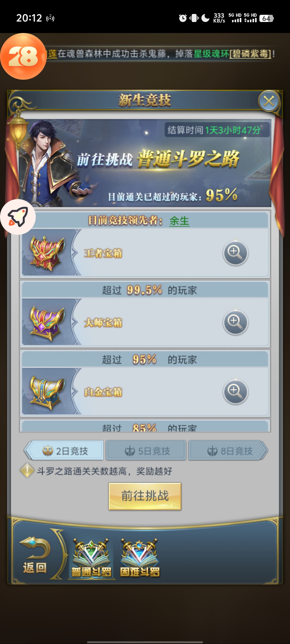Switch to 普通斗罗 mode
This screenshot has width=290, height=644.
[x=91, y=558]
